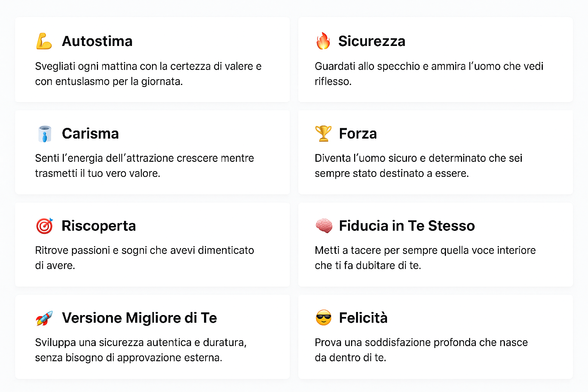Click the 'Svegliati ogni mattina' description text

click(x=149, y=74)
